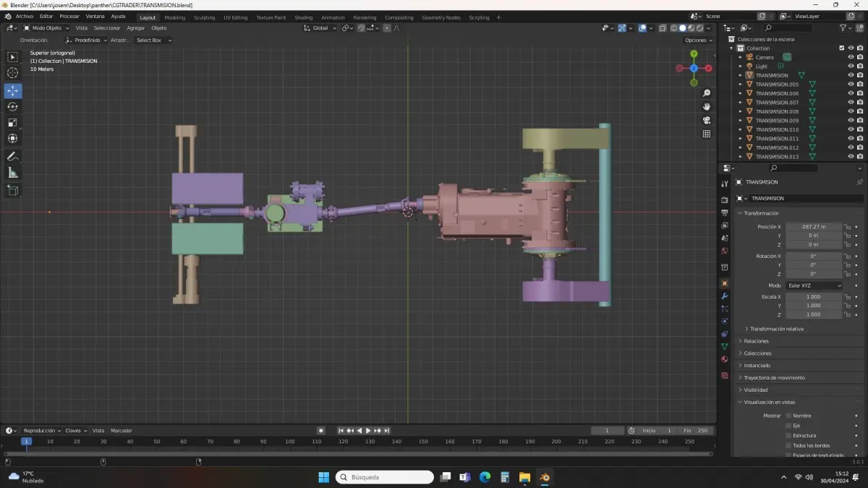
Task: Click the Escala X value field
Action: pyautogui.click(x=814, y=297)
